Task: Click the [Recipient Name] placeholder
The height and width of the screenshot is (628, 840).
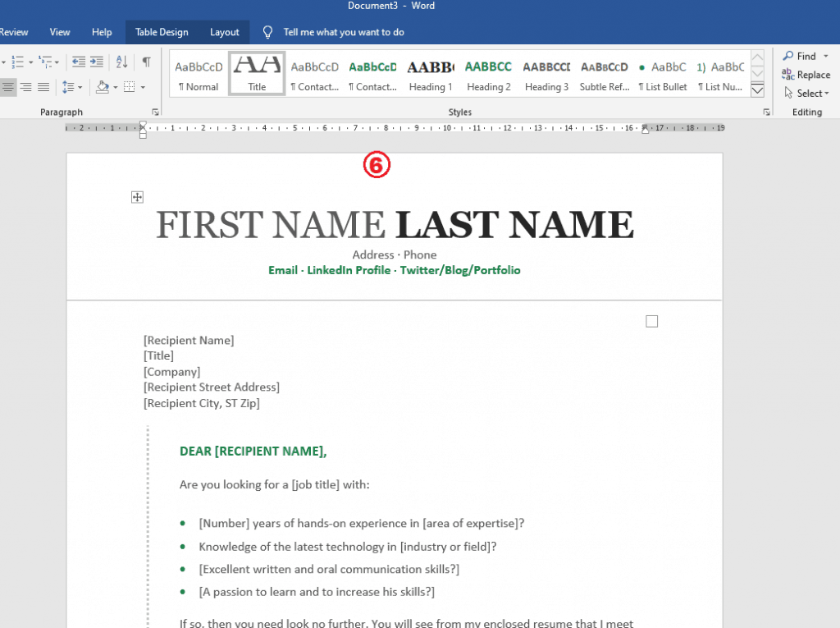Action: (x=189, y=340)
